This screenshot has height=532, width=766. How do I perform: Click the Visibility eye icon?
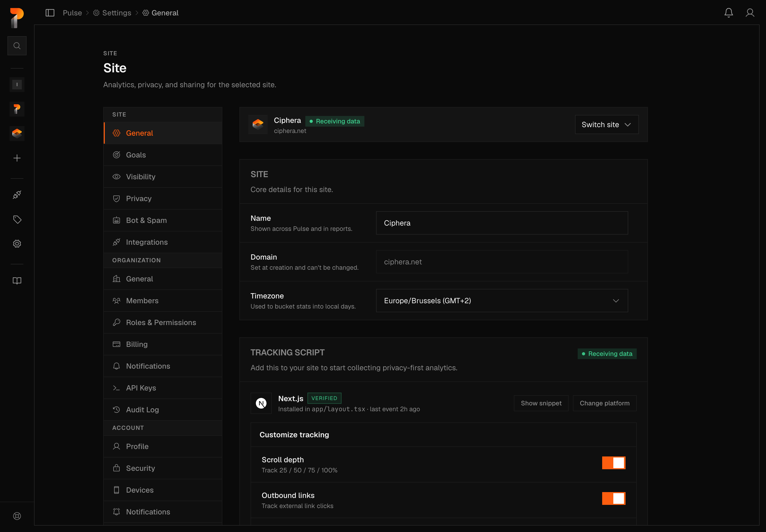116,177
